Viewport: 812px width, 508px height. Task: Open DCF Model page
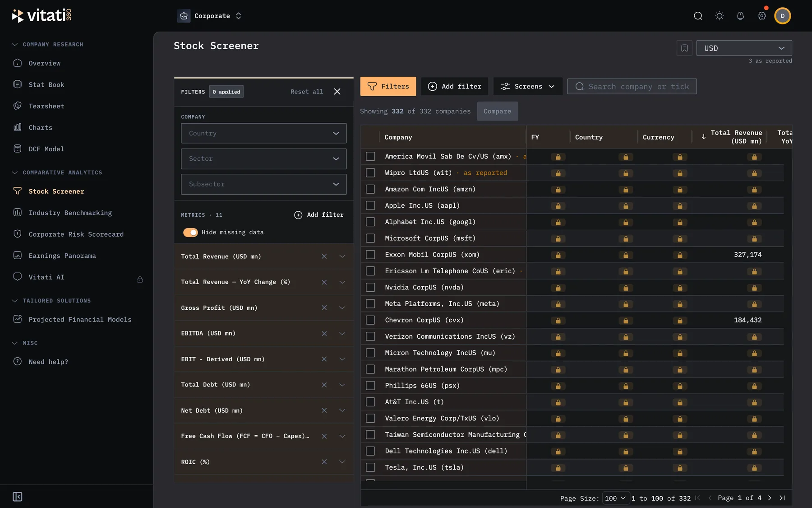[46, 149]
